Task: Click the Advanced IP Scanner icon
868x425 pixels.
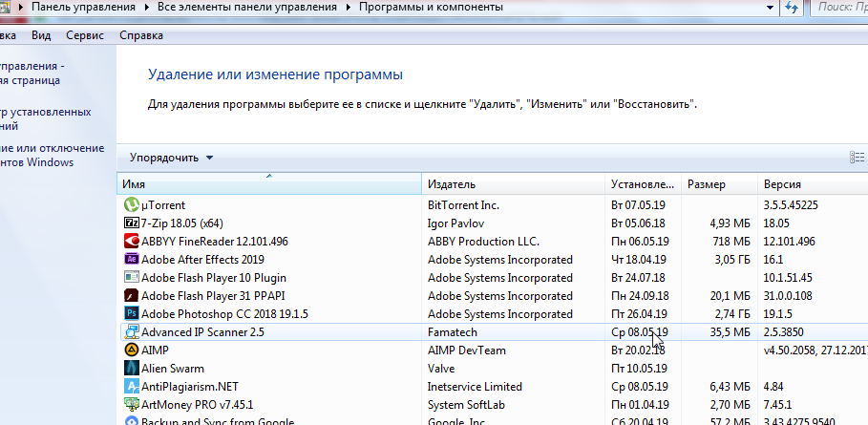Action: [x=131, y=332]
